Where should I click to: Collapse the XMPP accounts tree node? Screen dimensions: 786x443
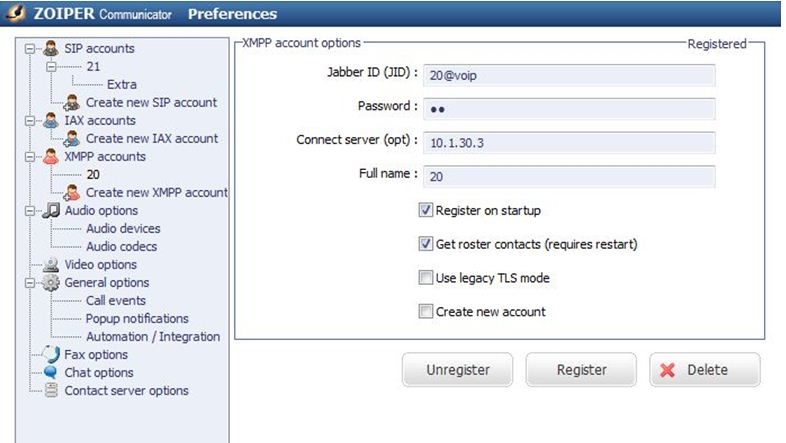(30, 156)
